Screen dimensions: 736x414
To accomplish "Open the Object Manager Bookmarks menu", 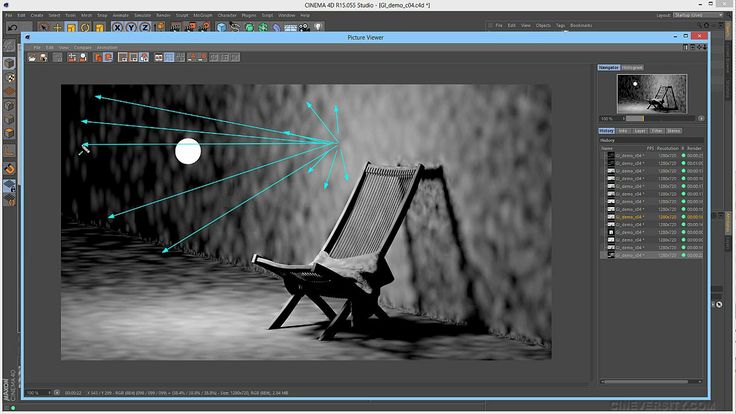I will 581,25.
